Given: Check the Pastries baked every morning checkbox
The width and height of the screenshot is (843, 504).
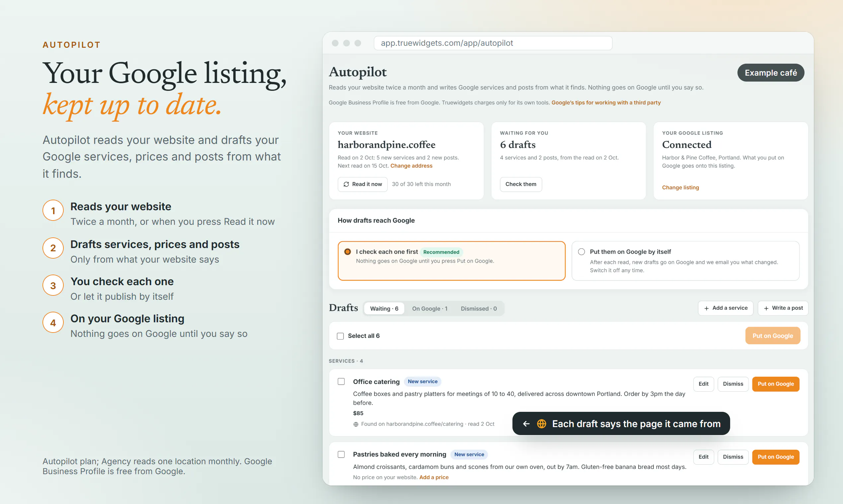Looking at the screenshot, I should (x=341, y=454).
